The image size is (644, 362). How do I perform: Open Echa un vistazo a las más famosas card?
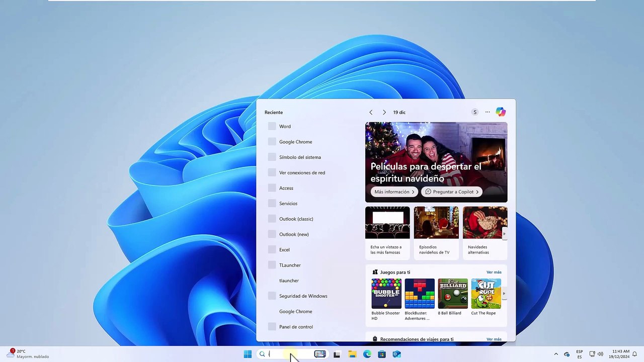tap(387, 233)
